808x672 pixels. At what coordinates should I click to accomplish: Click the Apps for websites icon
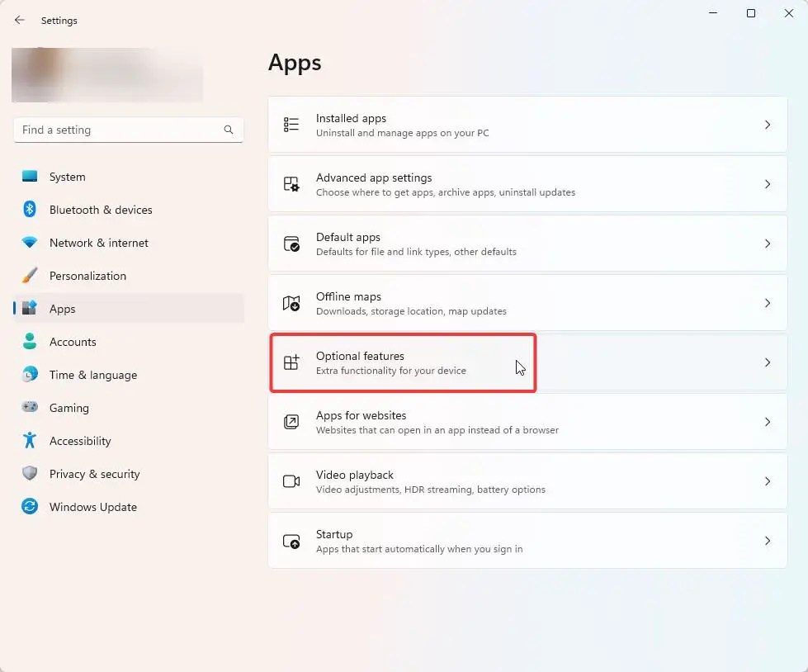point(291,422)
